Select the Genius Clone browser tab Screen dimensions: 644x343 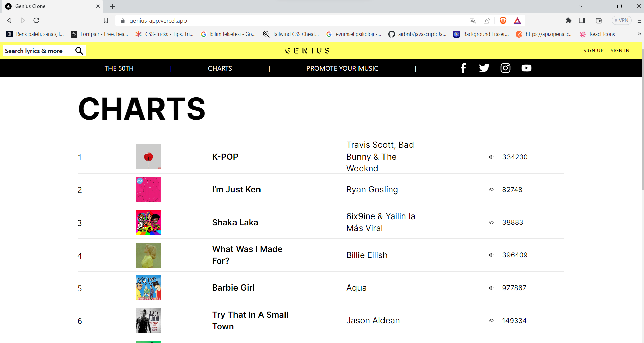click(52, 6)
